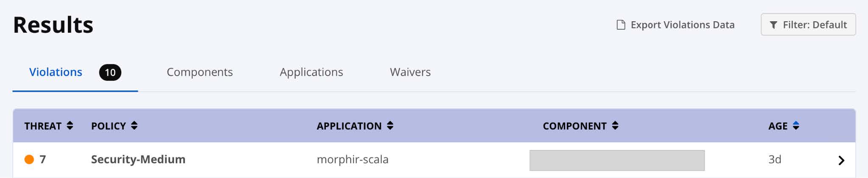Image resolution: width=868 pixels, height=178 pixels.
Task: Click the morphir-scala application name
Action: click(x=352, y=159)
